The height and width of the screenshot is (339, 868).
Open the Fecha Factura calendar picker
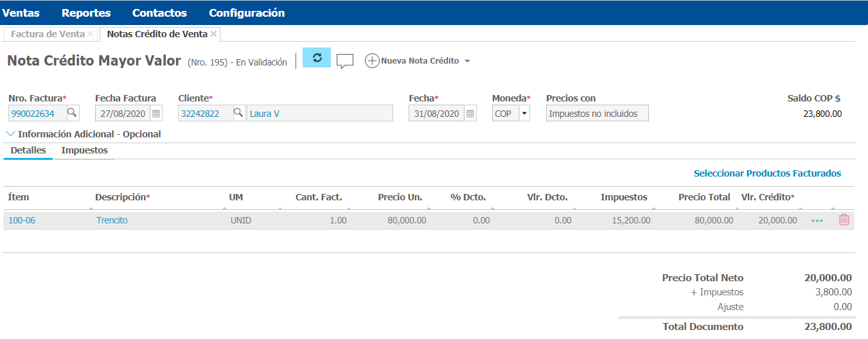156,114
